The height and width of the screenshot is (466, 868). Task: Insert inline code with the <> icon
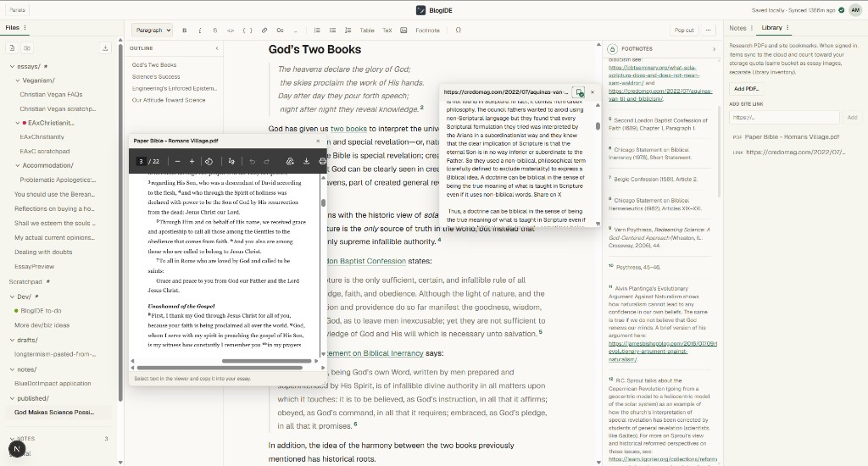(x=231, y=31)
